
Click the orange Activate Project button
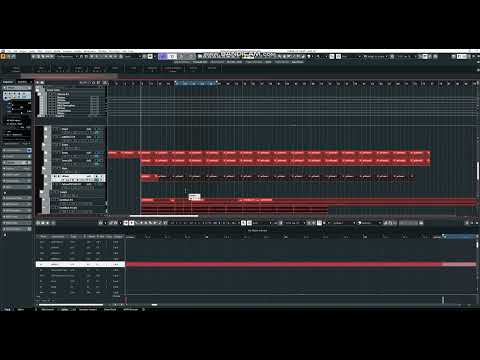(3, 56)
